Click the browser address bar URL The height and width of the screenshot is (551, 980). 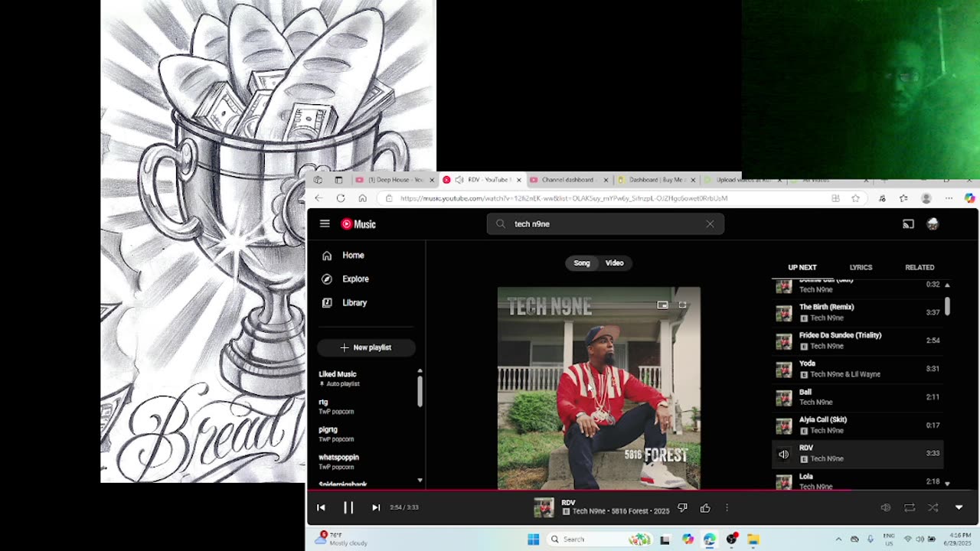[x=563, y=198]
